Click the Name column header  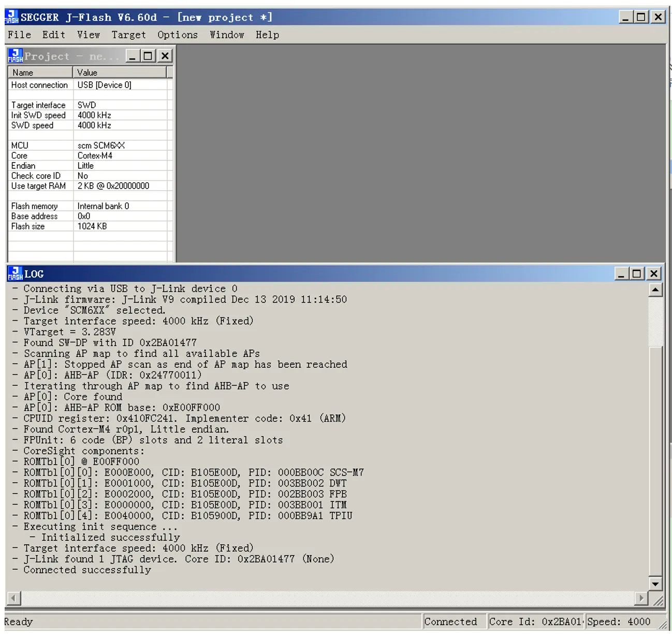[40, 73]
